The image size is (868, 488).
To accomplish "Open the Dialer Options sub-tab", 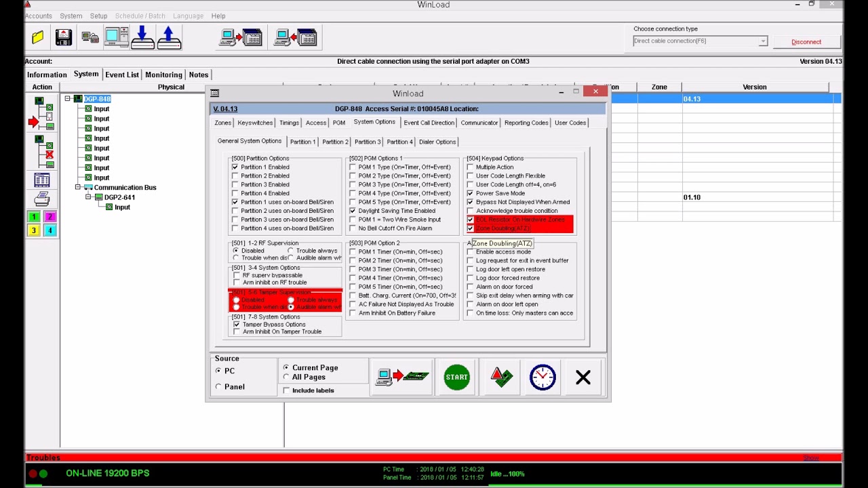I will pyautogui.click(x=437, y=142).
